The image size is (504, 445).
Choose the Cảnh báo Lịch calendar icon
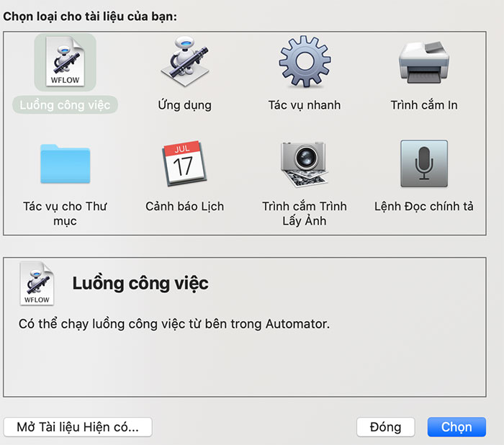(x=184, y=163)
